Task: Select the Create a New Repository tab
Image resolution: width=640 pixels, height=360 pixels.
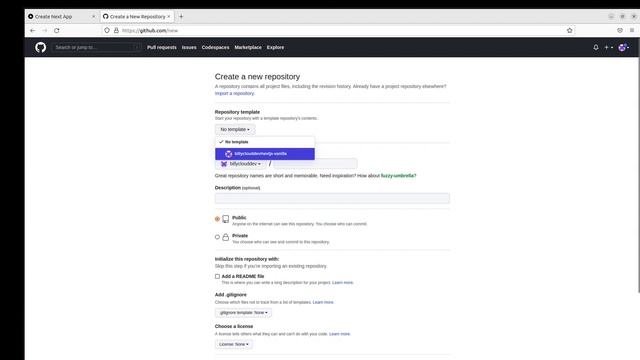Action: (137, 16)
